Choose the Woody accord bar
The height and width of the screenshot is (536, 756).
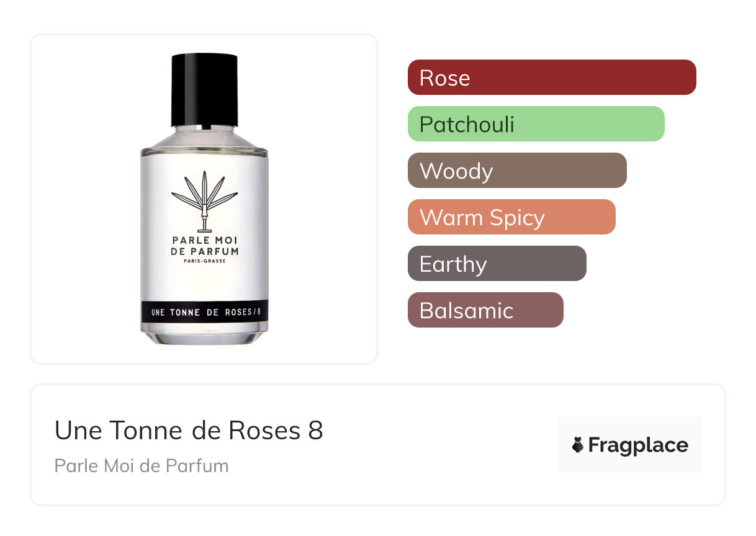tap(517, 171)
